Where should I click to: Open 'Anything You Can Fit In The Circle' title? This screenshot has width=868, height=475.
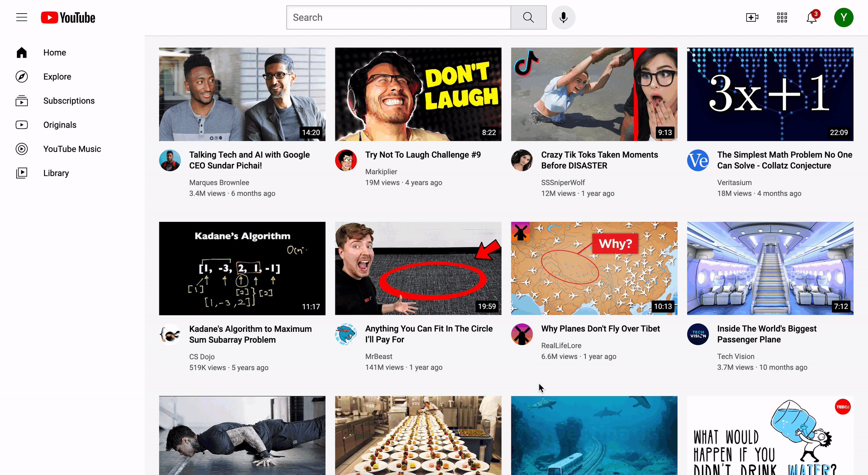pyautogui.click(x=429, y=334)
